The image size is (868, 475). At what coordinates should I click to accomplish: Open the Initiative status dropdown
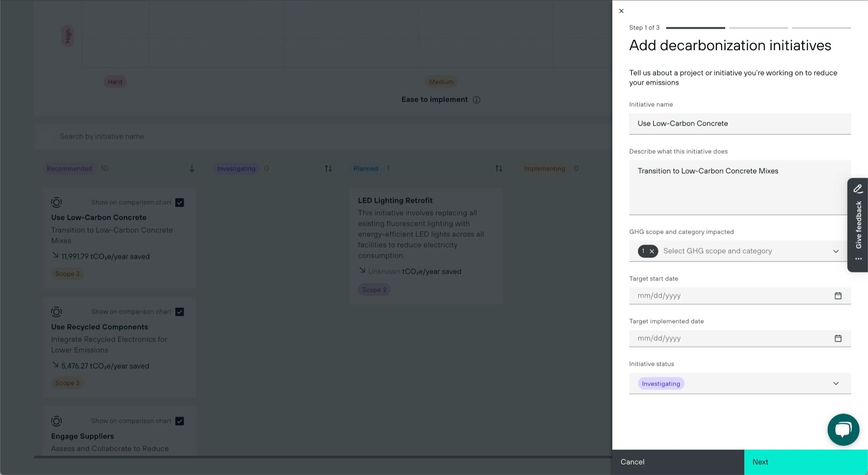835,383
